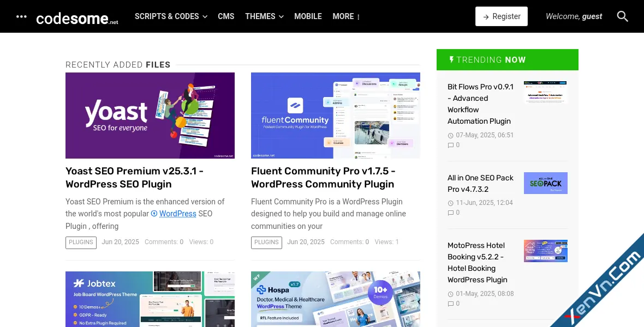Click lightning bolt icon in Trending Now
The image size is (644, 327).
point(451,59)
